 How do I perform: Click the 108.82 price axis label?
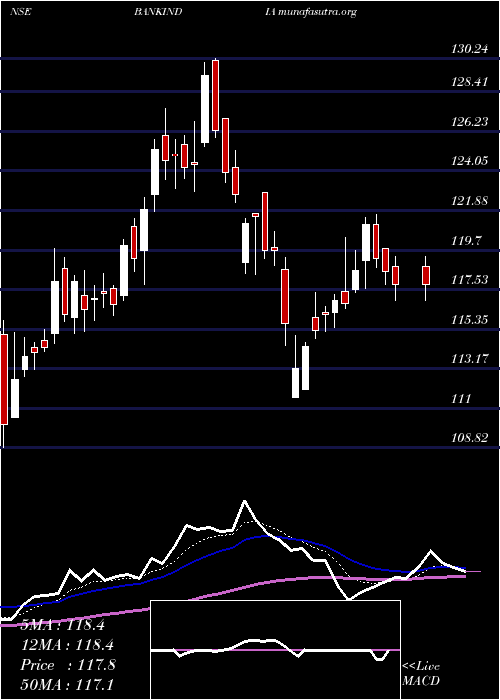pyautogui.click(x=469, y=438)
